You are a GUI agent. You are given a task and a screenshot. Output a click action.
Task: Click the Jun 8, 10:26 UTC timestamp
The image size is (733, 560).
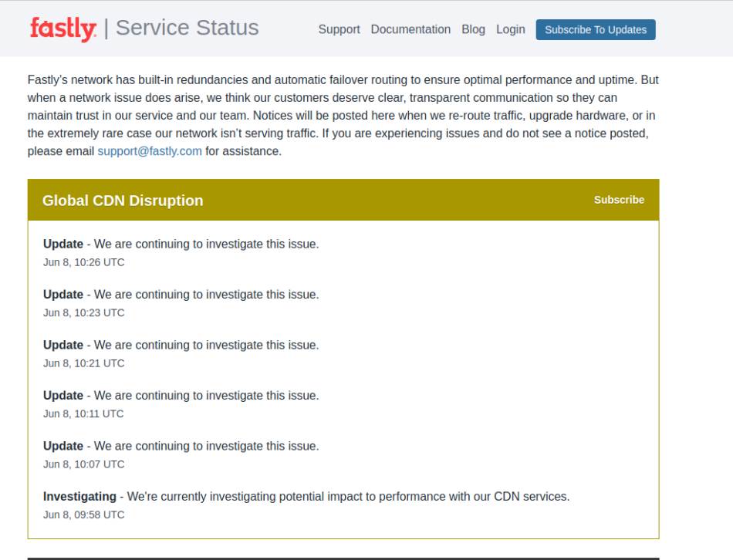coord(83,262)
